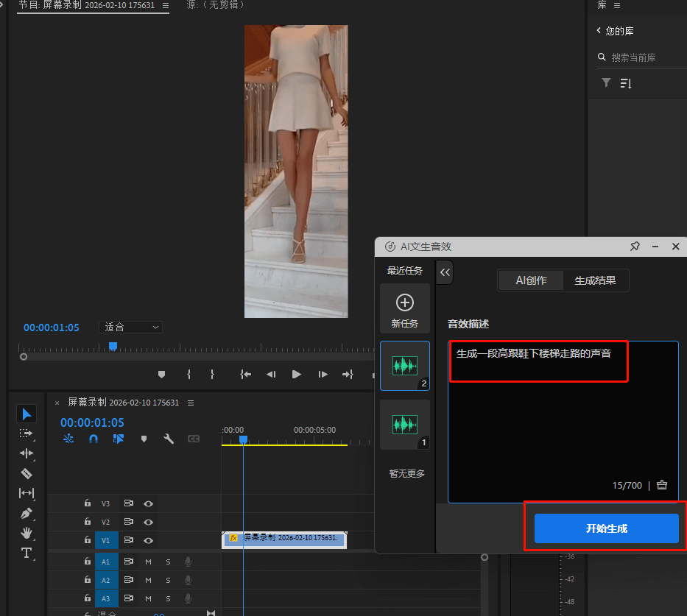Lock the V3 video track
The image size is (687, 616).
pyautogui.click(x=88, y=504)
